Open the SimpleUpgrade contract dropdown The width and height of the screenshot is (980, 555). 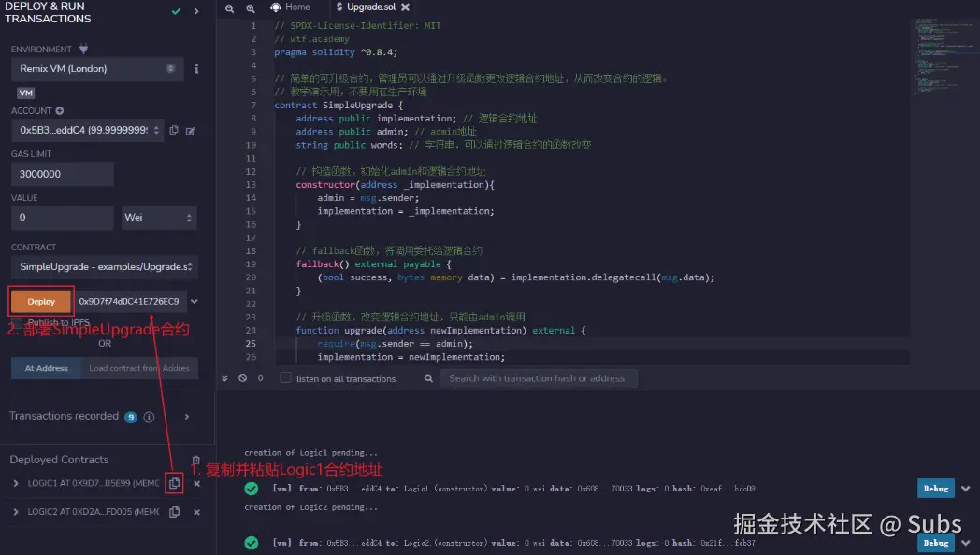105,266
